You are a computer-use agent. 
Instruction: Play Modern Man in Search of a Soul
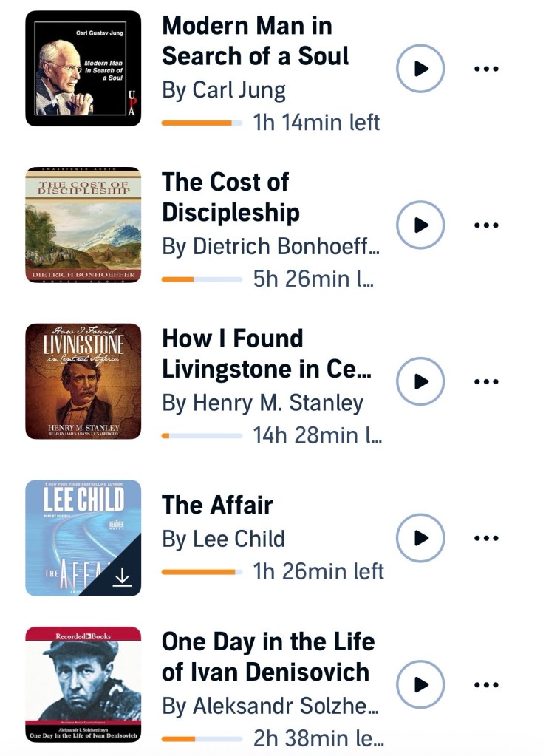pos(420,69)
